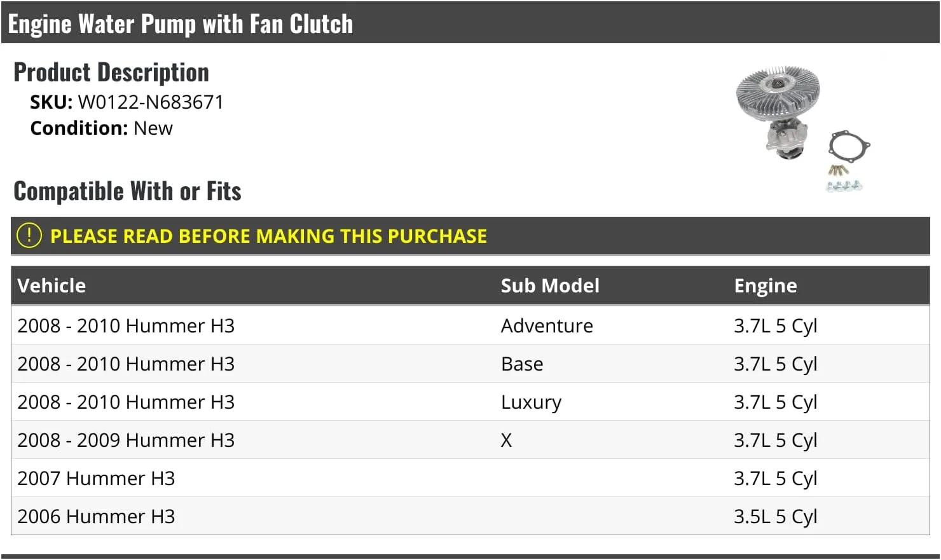This screenshot has height=560, width=941.
Task: Click the gasket ring in product photo
Action: click(849, 147)
